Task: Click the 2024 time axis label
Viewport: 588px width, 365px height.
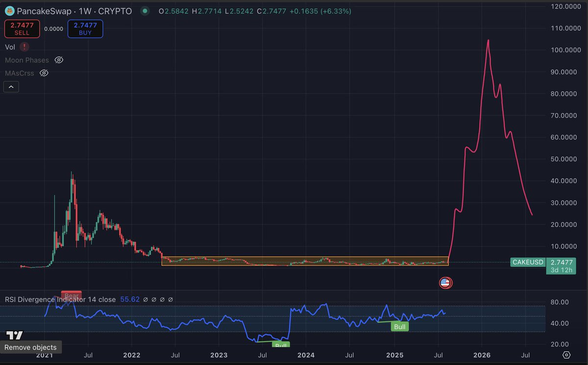Action: pos(306,354)
